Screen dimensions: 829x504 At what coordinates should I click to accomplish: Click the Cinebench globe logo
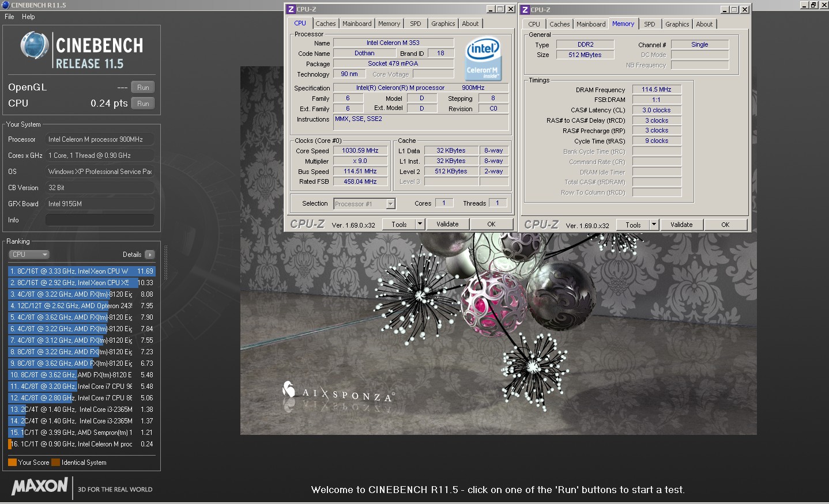(x=34, y=46)
